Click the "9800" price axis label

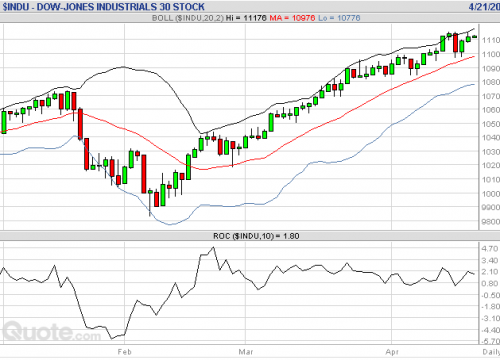click(491, 221)
